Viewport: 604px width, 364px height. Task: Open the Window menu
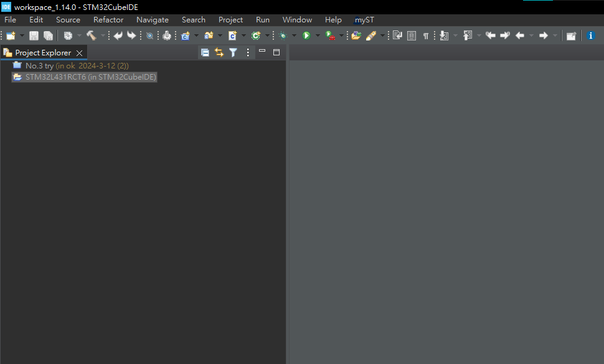pyautogui.click(x=297, y=20)
